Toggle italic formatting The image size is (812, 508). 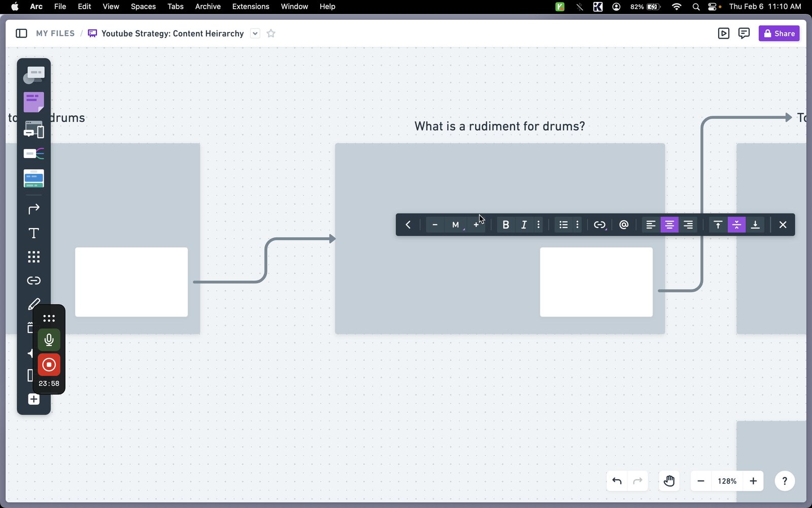[524, 225]
